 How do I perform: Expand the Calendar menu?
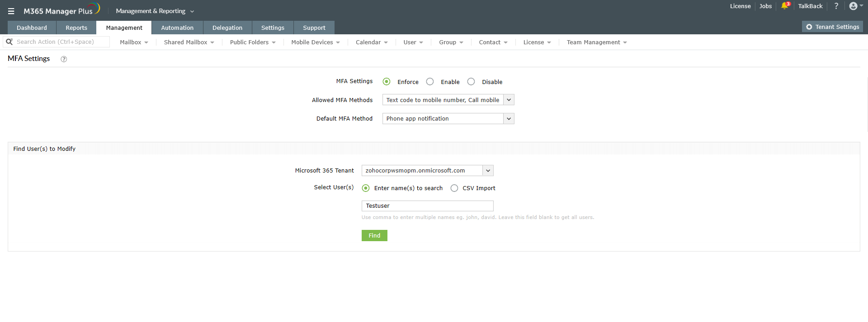[372, 42]
